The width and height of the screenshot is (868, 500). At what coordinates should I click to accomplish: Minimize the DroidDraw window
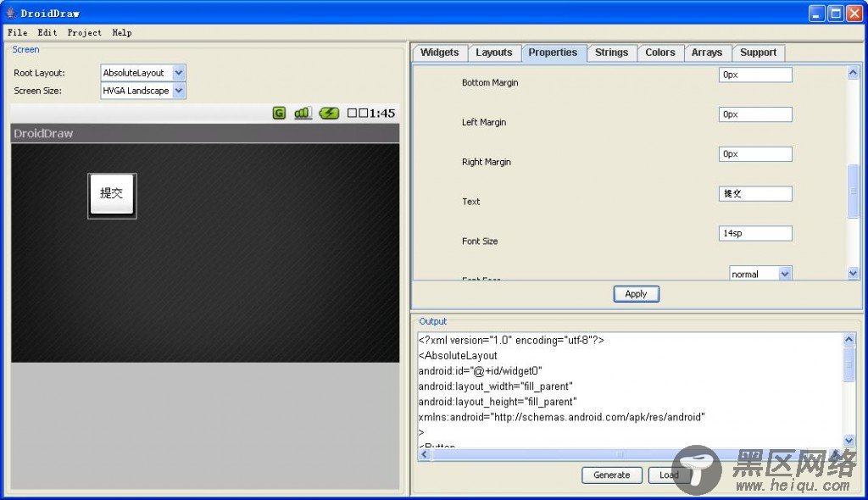click(817, 14)
